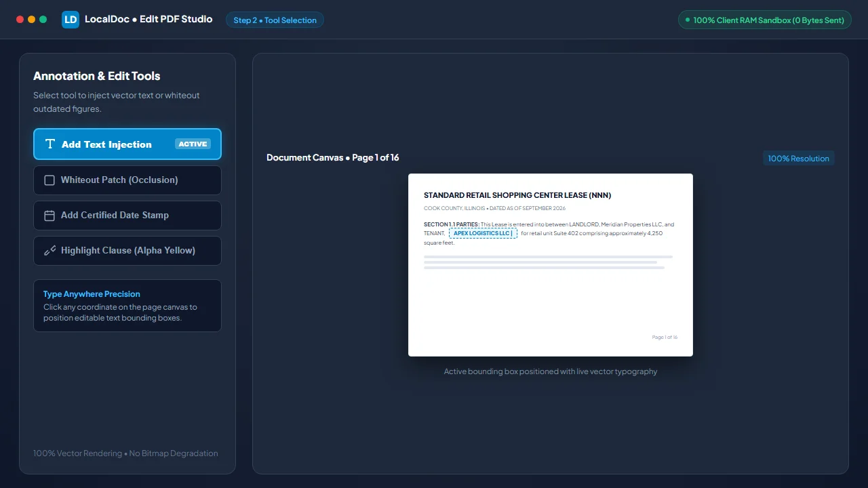The image size is (868, 488).
Task: Click the square icon for Whiteout Patch
Action: [x=50, y=180]
